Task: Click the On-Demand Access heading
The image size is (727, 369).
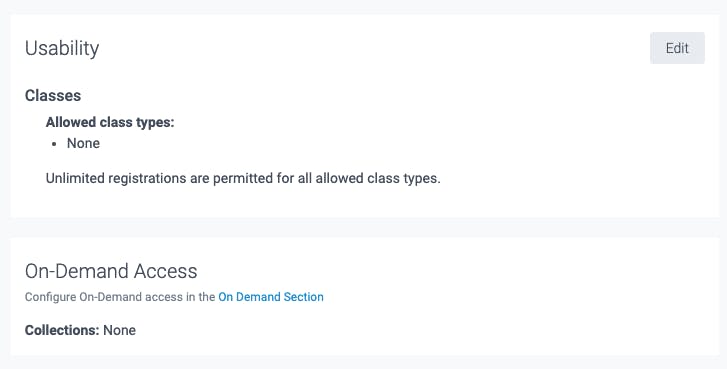Action: tap(111, 271)
